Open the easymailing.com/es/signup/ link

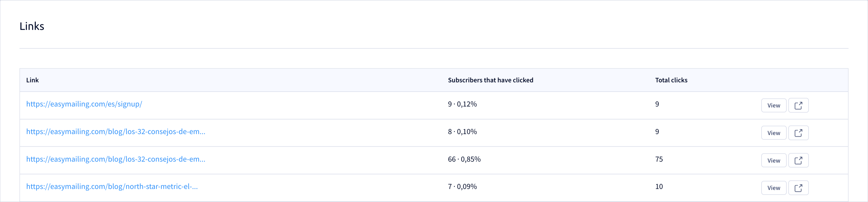tap(84, 104)
